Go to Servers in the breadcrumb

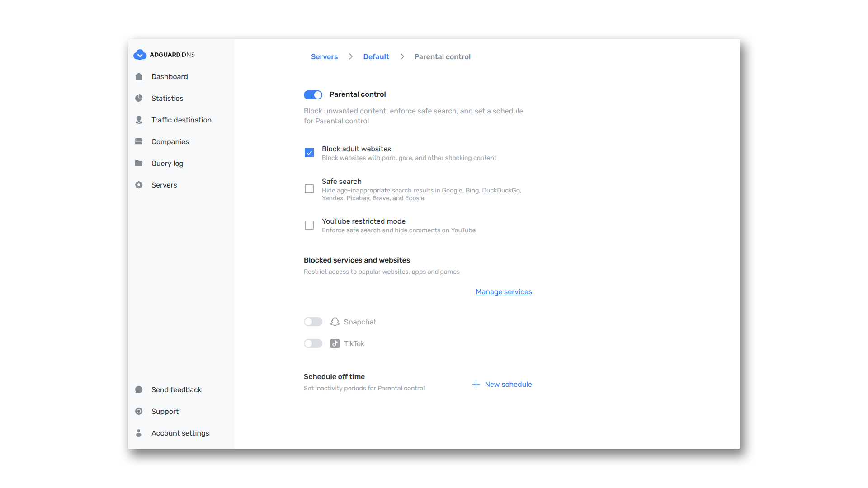[x=324, y=57]
